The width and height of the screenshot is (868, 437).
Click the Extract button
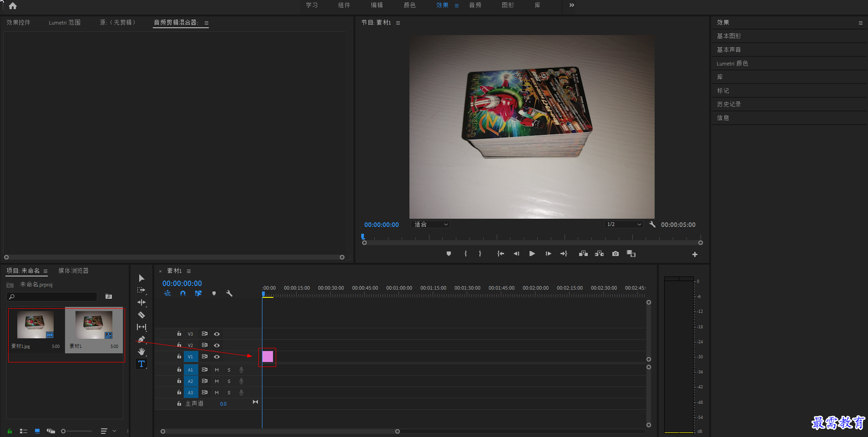[x=600, y=254]
